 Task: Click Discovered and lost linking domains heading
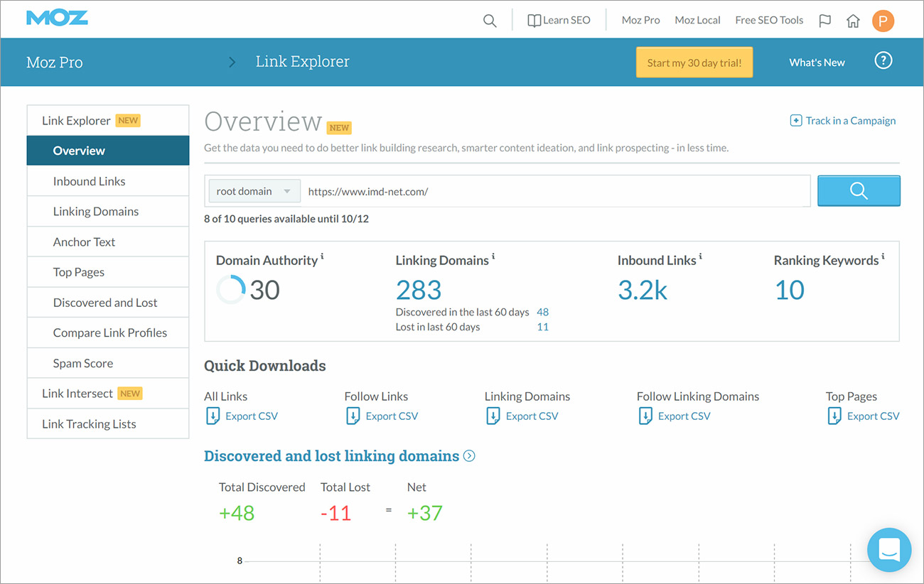coord(331,456)
